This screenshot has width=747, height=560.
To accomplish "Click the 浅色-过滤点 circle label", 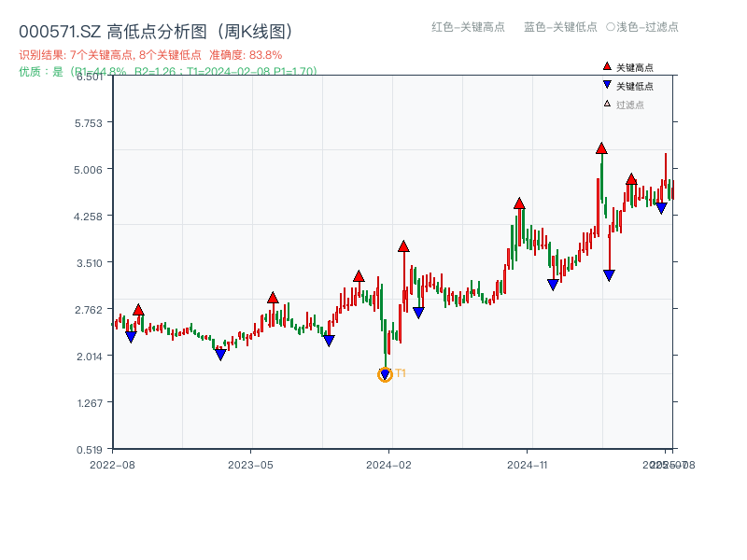I will pos(642,27).
